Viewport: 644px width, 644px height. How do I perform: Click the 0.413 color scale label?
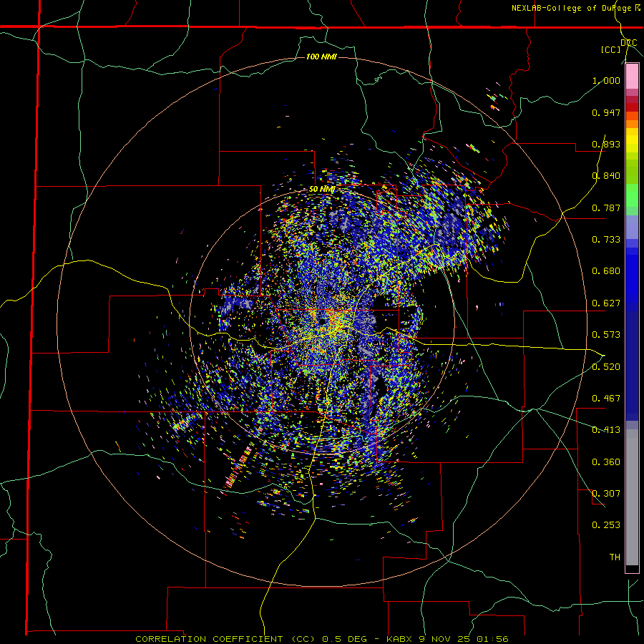click(x=606, y=430)
